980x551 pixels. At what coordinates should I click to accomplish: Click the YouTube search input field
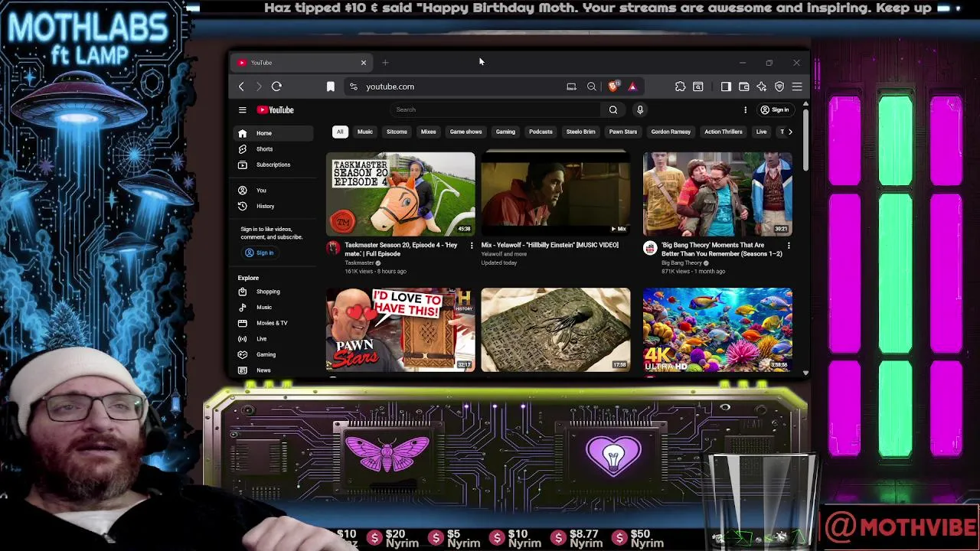(496, 109)
